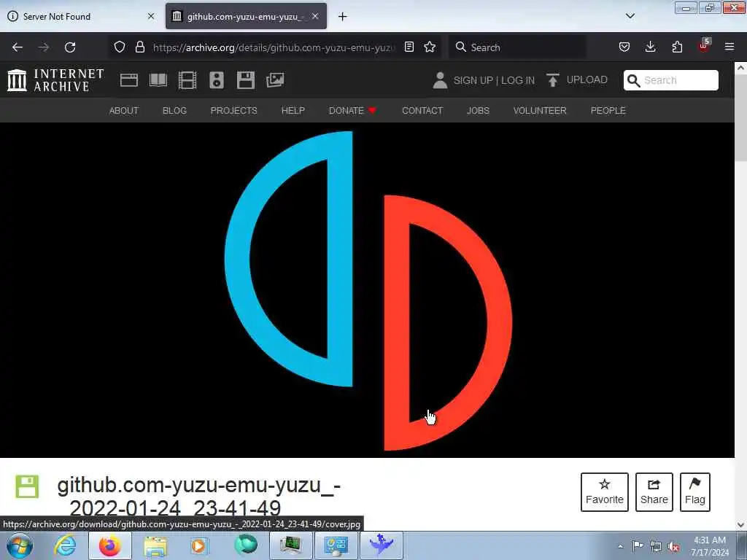The width and height of the screenshot is (747, 560).
Task: Click the user avatar icon
Action: pyautogui.click(x=440, y=80)
